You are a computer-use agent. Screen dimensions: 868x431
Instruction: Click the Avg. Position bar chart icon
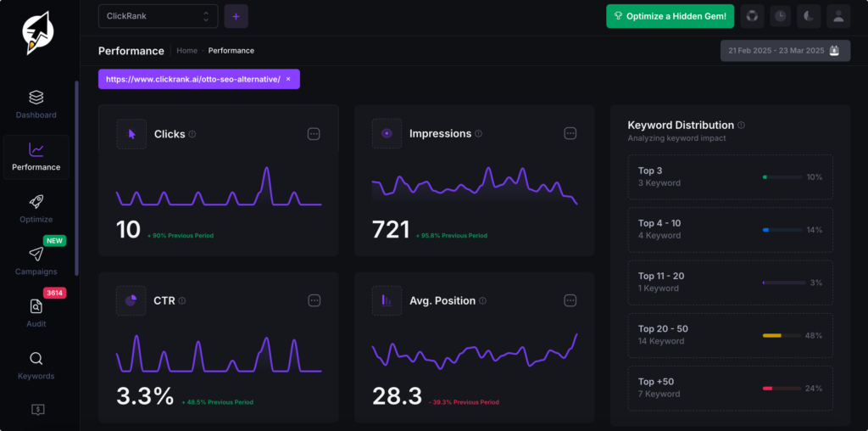(x=387, y=301)
